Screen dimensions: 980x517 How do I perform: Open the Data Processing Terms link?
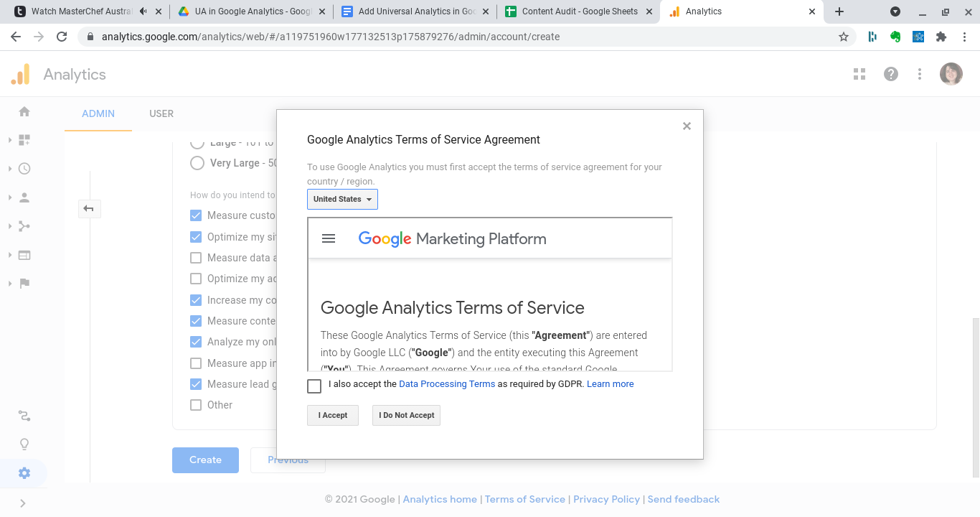(447, 384)
